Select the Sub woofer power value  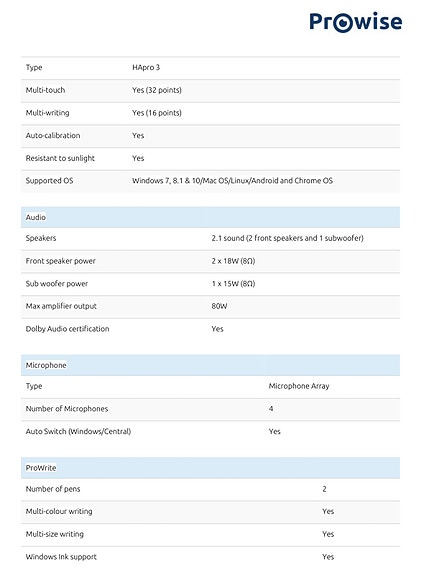click(233, 283)
